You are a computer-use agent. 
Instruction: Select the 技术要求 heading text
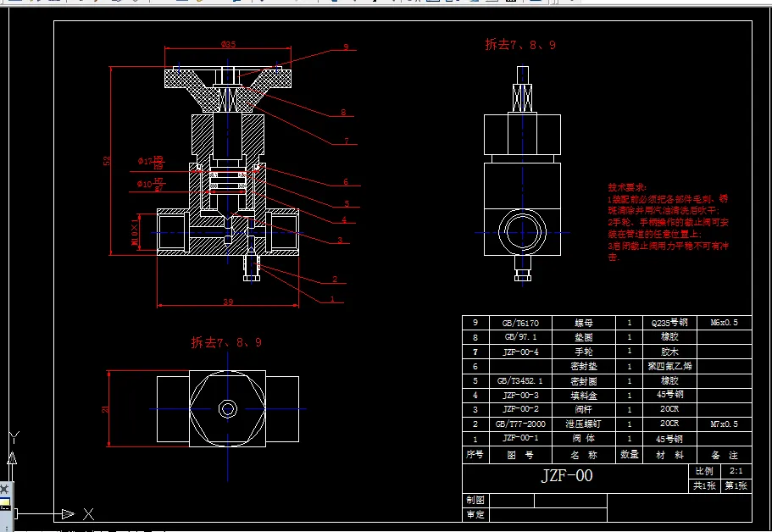[627, 187]
